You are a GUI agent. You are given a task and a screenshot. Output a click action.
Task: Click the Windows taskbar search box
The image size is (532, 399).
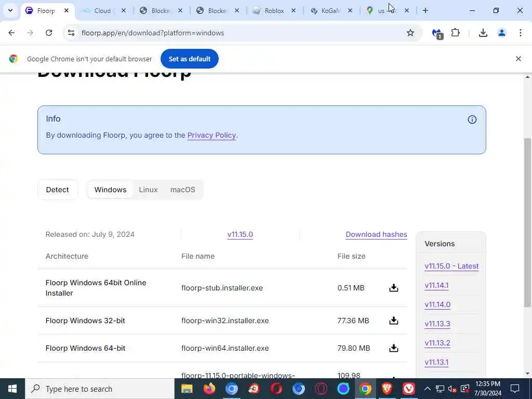click(x=100, y=389)
